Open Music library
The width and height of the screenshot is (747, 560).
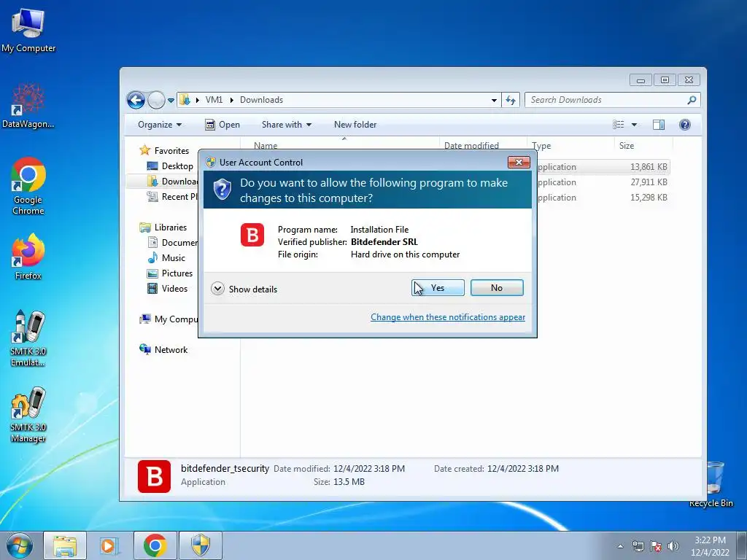pyautogui.click(x=166, y=257)
